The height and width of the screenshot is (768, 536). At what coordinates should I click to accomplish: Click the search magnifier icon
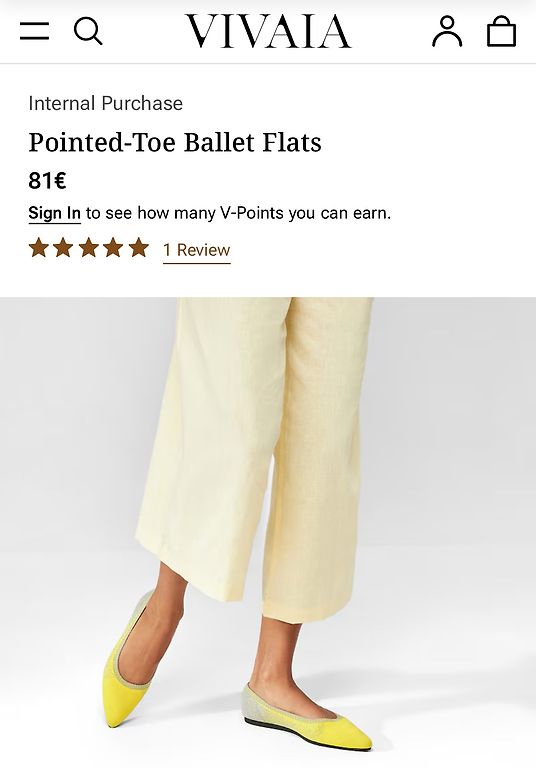88,31
